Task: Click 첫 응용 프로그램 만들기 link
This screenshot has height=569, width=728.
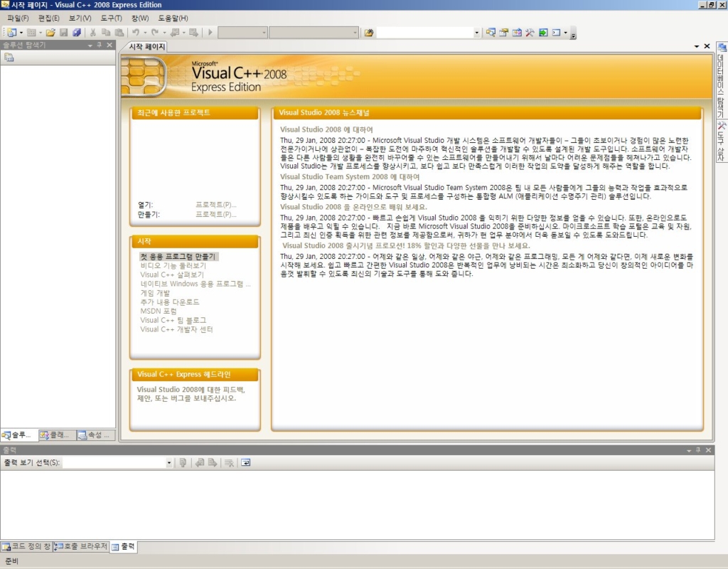Action: 178,256
